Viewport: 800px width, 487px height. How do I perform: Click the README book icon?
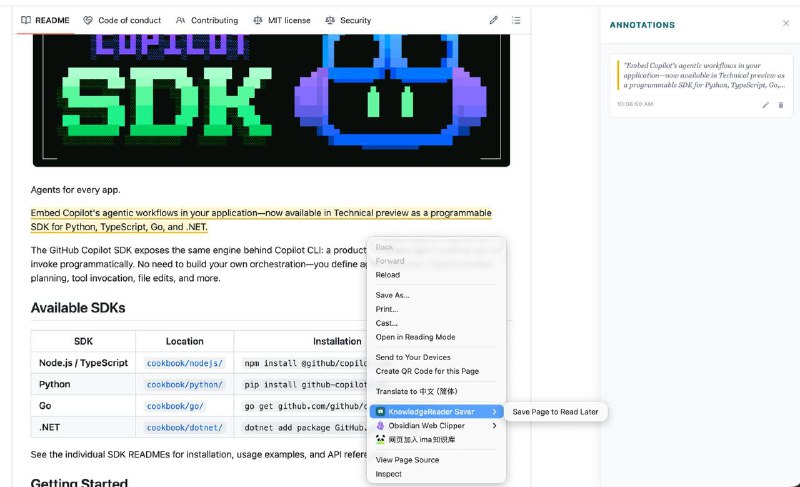[x=26, y=20]
